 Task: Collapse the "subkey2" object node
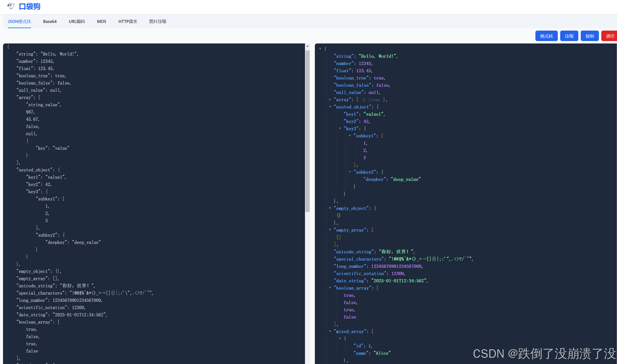[x=350, y=172]
